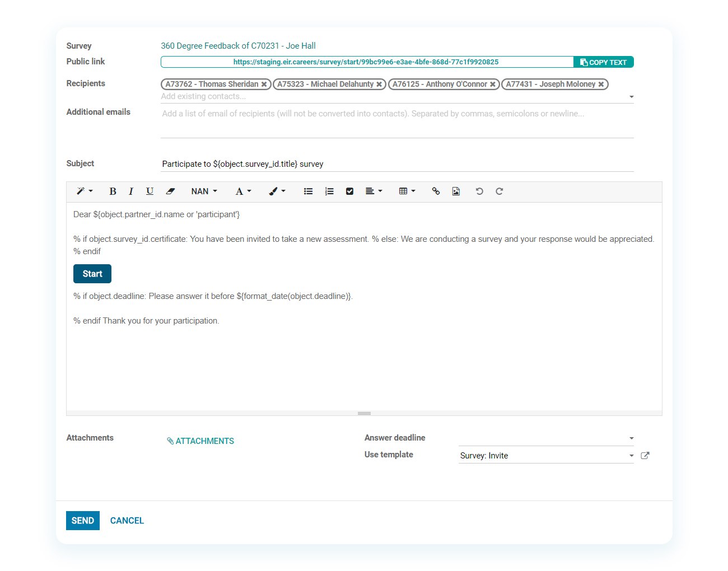The image size is (728, 571).
Task: Insert an image with the picture icon
Action: pos(456,191)
